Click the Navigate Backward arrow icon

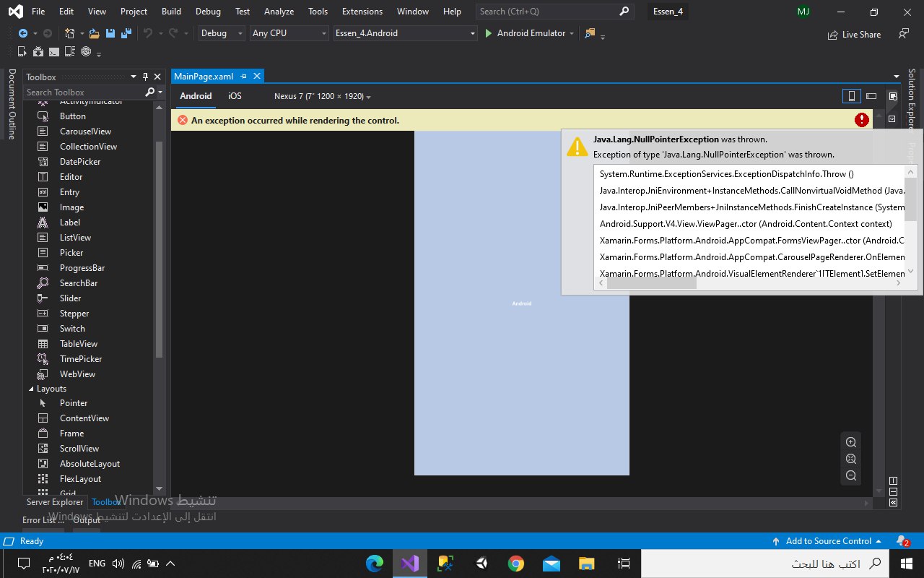(x=22, y=33)
